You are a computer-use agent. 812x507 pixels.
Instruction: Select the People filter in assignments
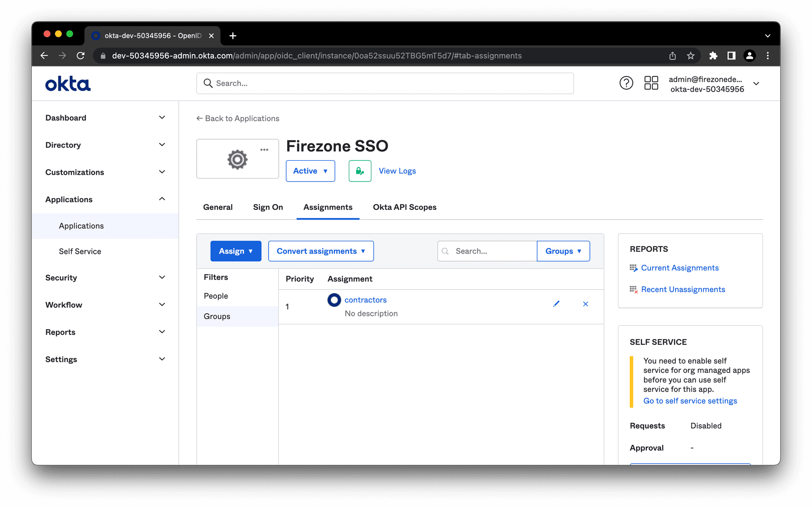click(216, 296)
